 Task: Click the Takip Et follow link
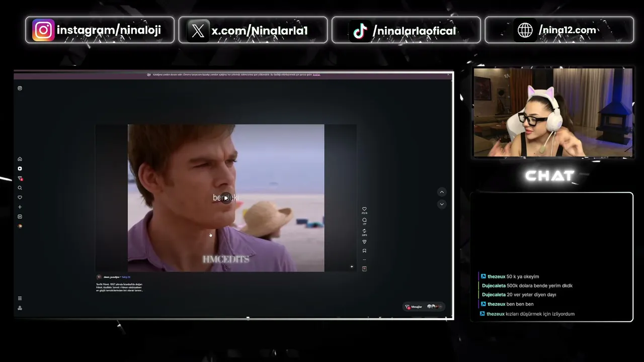[126, 277]
